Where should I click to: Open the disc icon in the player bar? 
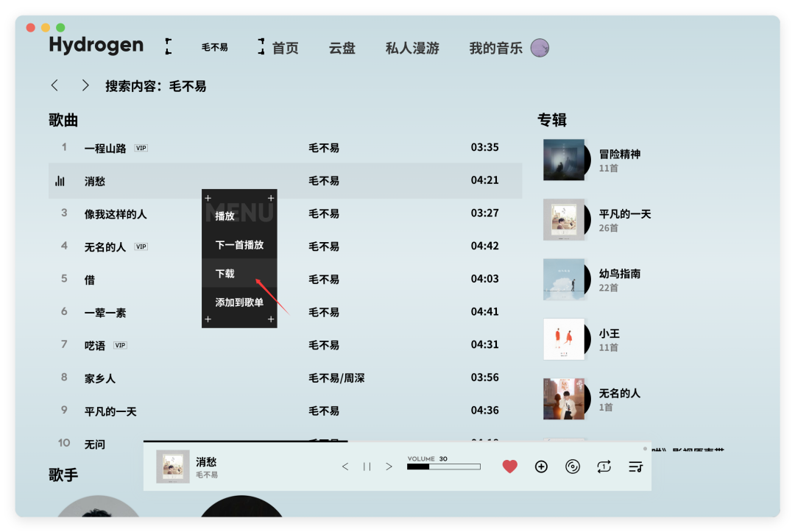(x=573, y=467)
